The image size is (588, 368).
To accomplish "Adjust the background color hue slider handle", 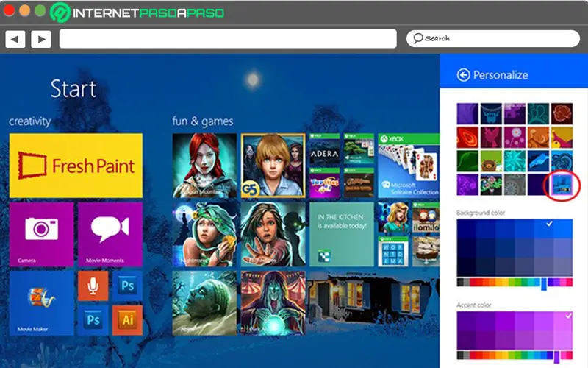I will coord(544,283).
